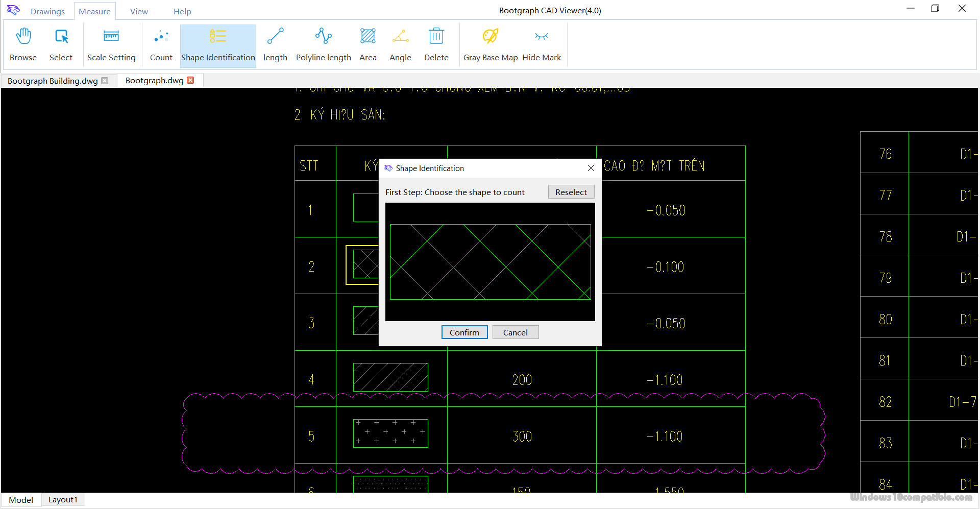Select the Browse hand tool
The image size is (980, 509).
pyautogui.click(x=23, y=45)
